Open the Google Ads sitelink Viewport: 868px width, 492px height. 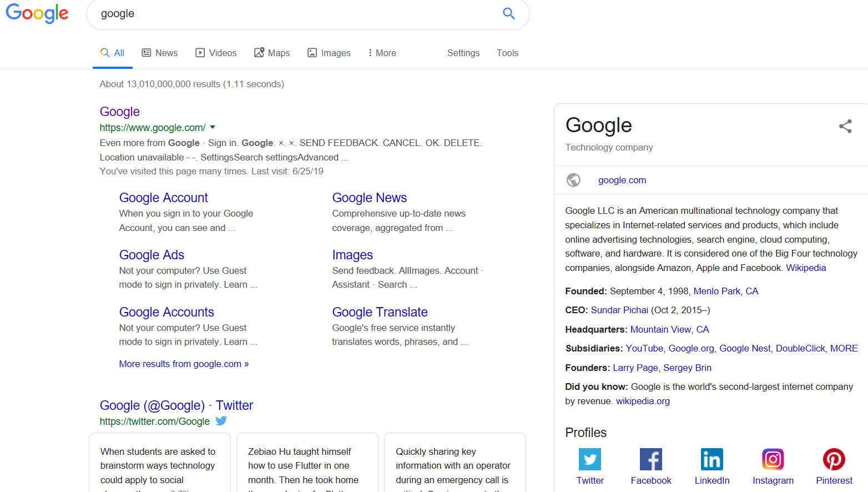point(152,255)
